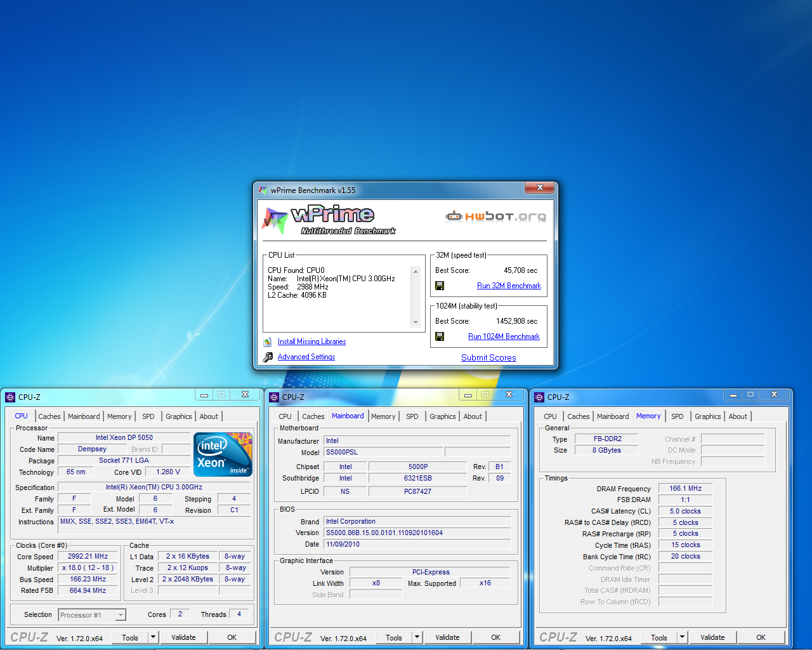Expand Tools dropdown arrow in right CPU-Z

[682, 637]
